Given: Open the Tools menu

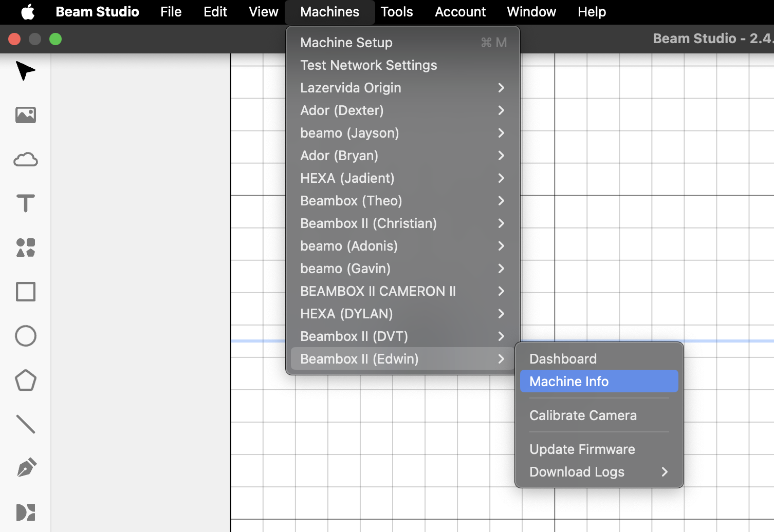Looking at the screenshot, I should click(x=396, y=12).
